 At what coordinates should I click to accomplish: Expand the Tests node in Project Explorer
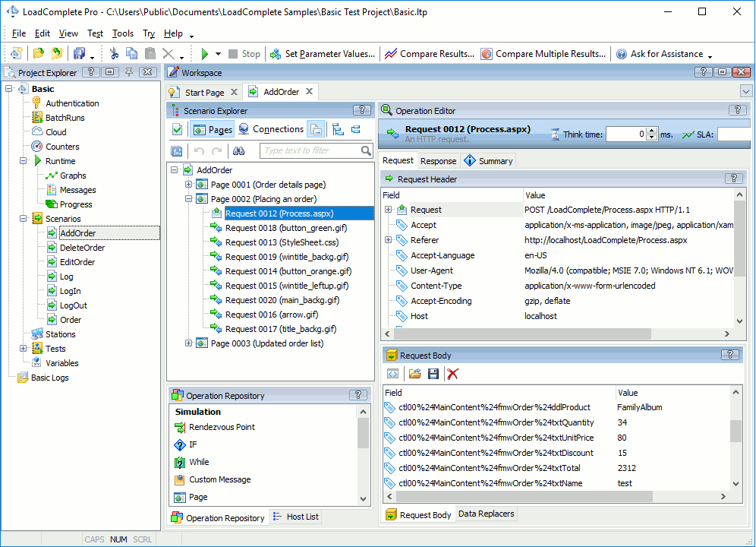(23, 349)
